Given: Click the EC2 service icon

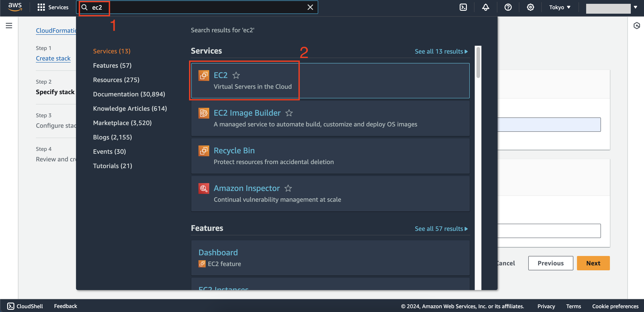Looking at the screenshot, I should 204,76.
